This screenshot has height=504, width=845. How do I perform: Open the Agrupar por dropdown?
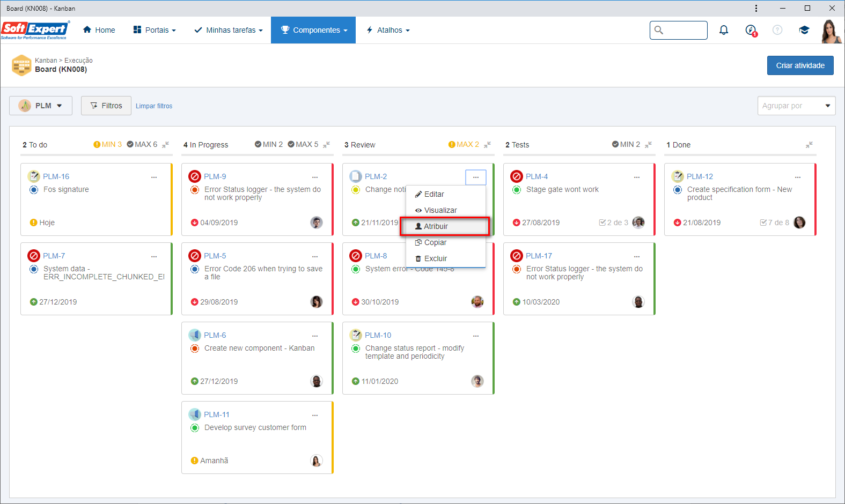(797, 106)
